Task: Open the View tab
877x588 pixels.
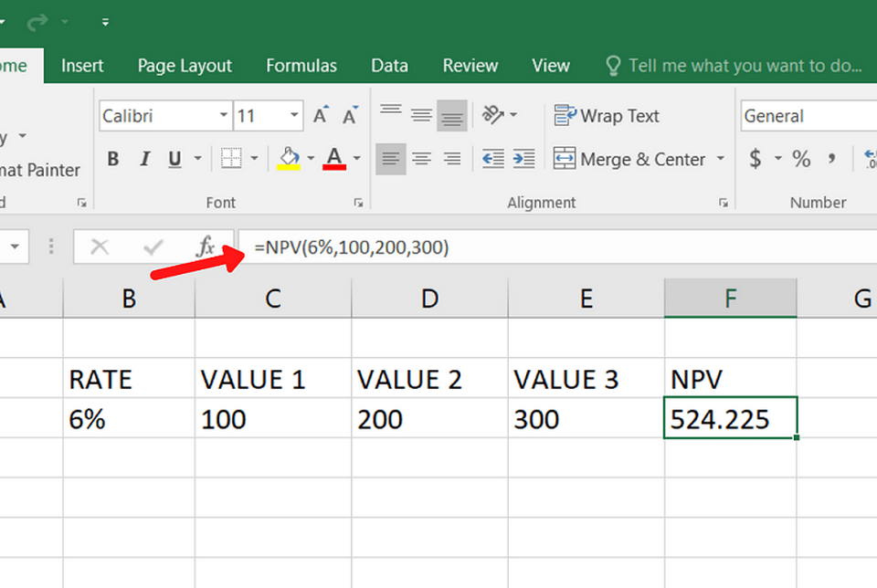Action: coord(550,66)
